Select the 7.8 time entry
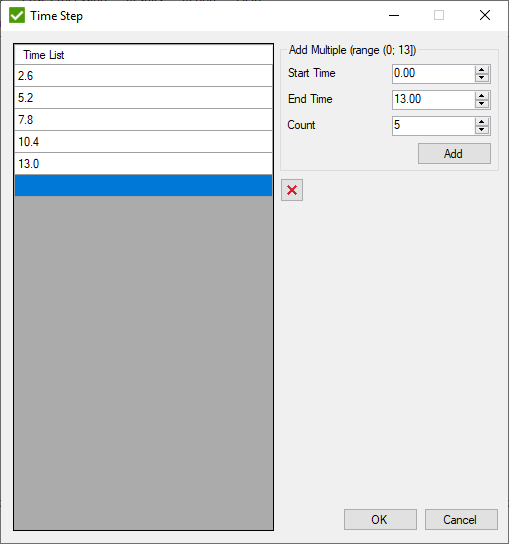The height and width of the screenshot is (544, 509). (143, 120)
